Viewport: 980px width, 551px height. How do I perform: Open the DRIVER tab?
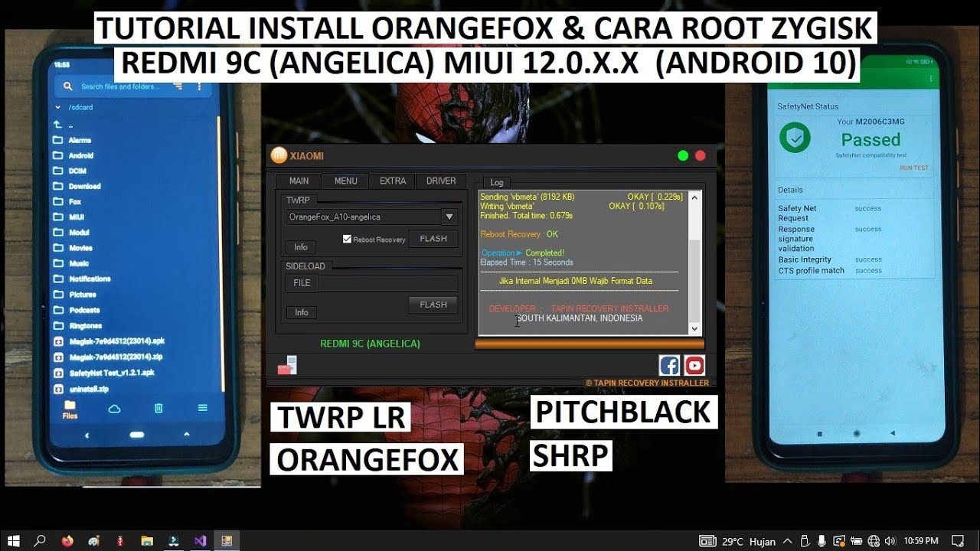coord(441,181)
